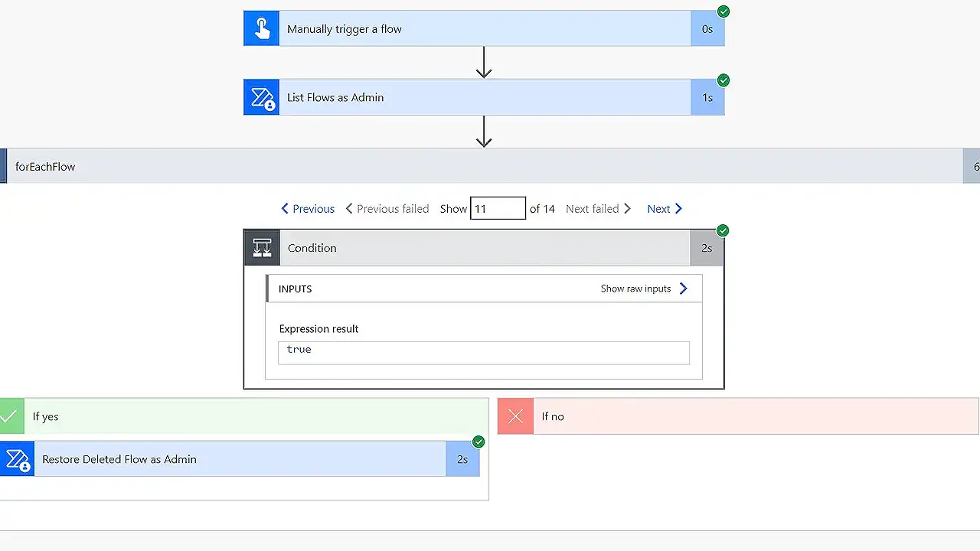Click the Condition step icon
980x551 pixels.
click(x=263, y=247)
